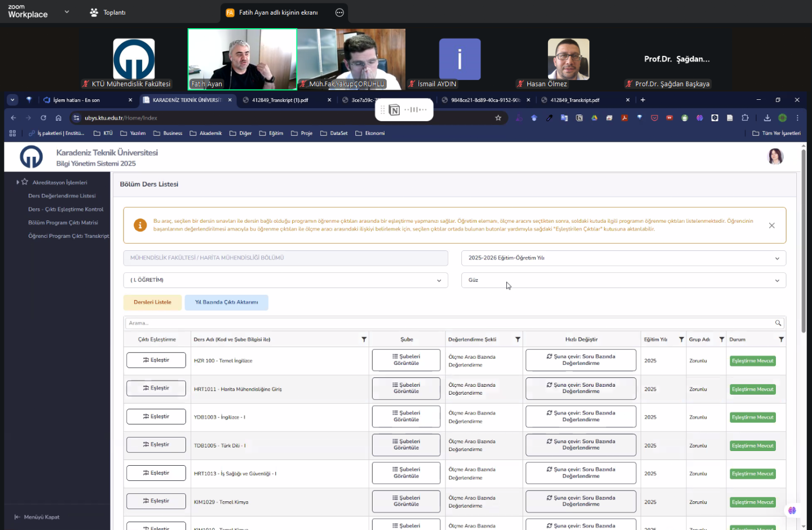Open filter icon on Ders Adı column
The height and width of the screenshot is (530, 812).
point(364,339)
